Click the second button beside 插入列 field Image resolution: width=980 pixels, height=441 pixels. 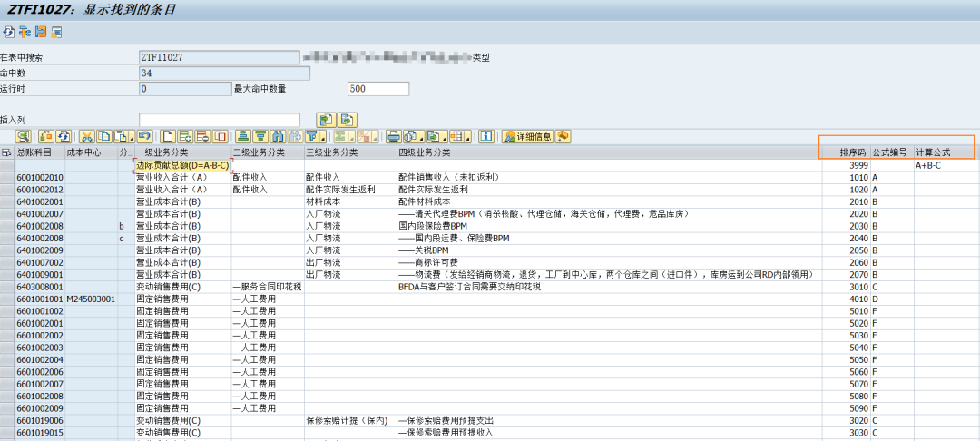[348, 120]
